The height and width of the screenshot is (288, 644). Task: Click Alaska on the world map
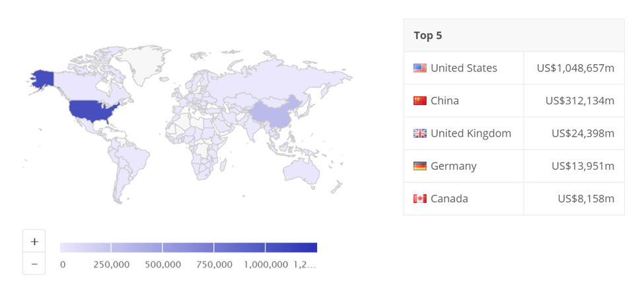(x=43, y=79)
